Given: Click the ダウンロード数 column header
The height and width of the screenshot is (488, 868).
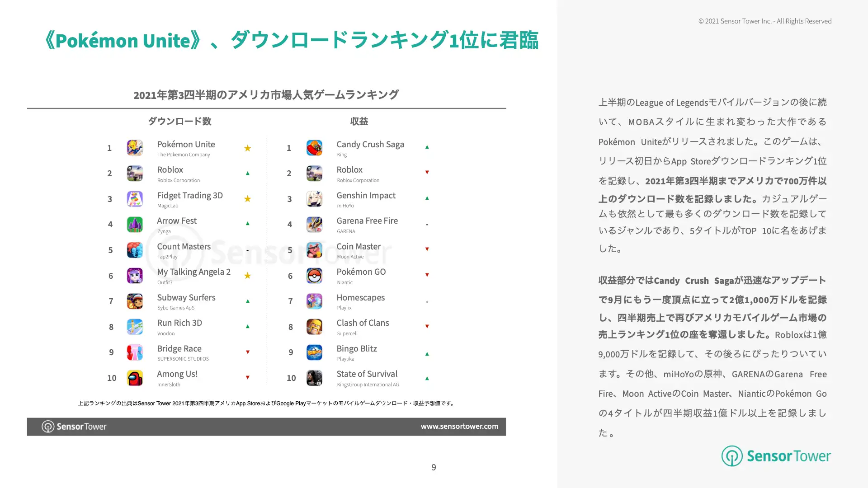Looking at the screenshot, I should [x=179, y=121].
